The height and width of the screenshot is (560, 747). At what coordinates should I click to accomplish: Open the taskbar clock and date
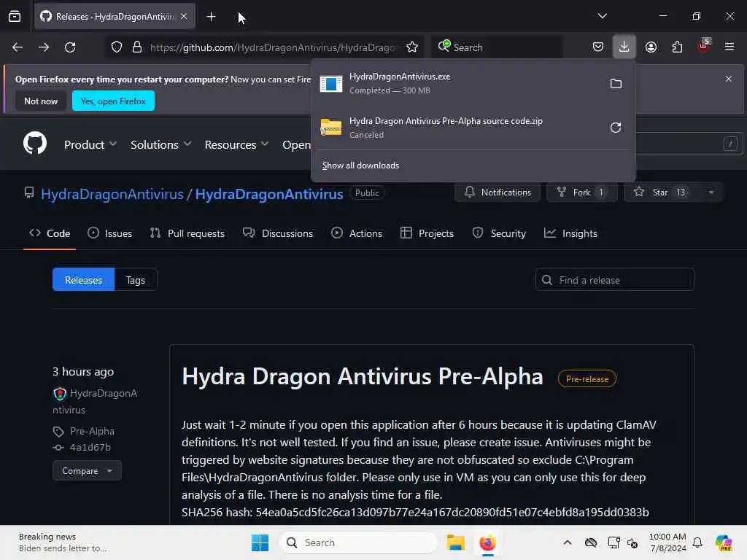[x=667, y=542]
